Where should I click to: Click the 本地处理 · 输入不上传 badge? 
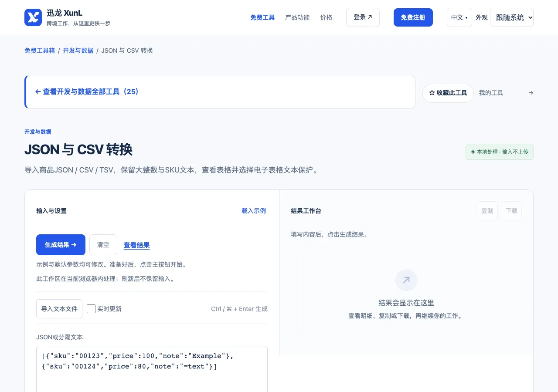[x=500, y=152]
